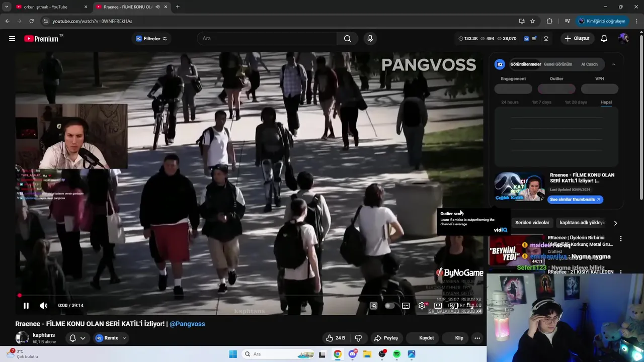The image size is (644, 362).
Task: Open the vidIQ blue logo in header stats bar
Action: tap(526, 39)
